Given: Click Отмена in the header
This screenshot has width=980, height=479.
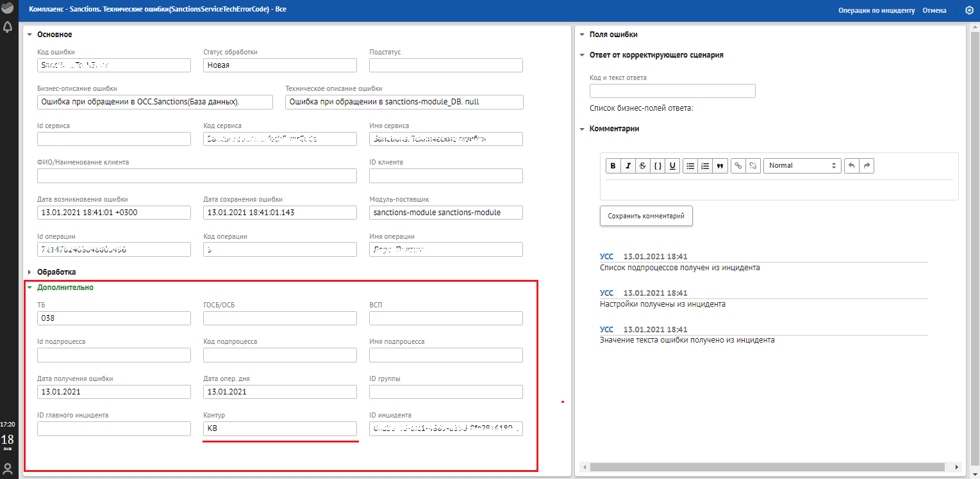Looking at the screenshot, I should [934, 10].
